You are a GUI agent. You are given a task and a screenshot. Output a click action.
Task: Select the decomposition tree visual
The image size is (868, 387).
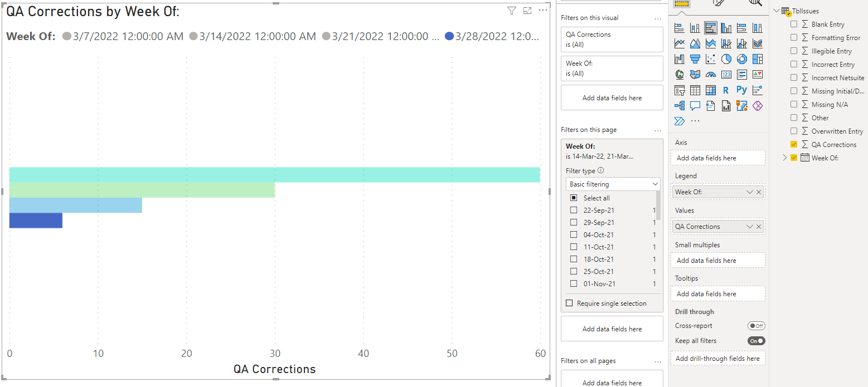coord(680,106)
